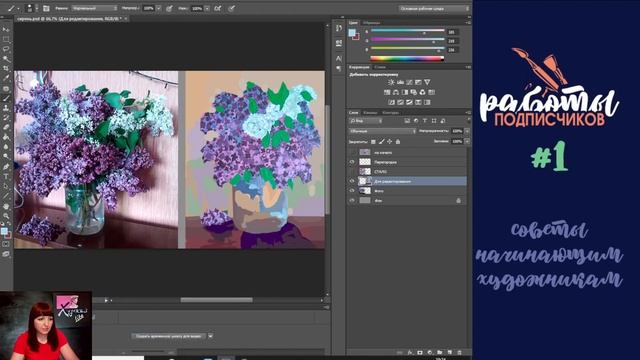Show the third layer in the panel
Viewport: 640px width, 360px height.
coord(352,171)
